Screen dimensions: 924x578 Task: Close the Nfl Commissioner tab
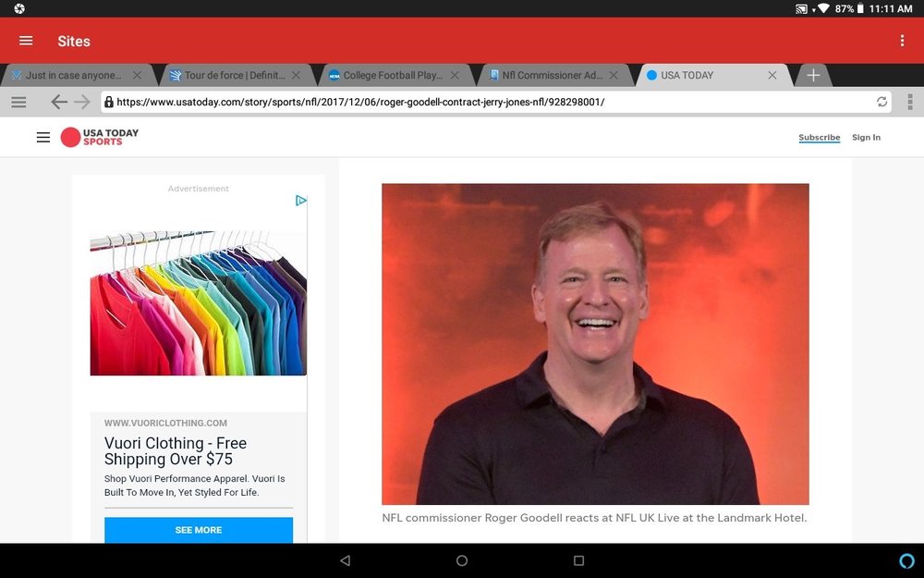tap(614, 76)
